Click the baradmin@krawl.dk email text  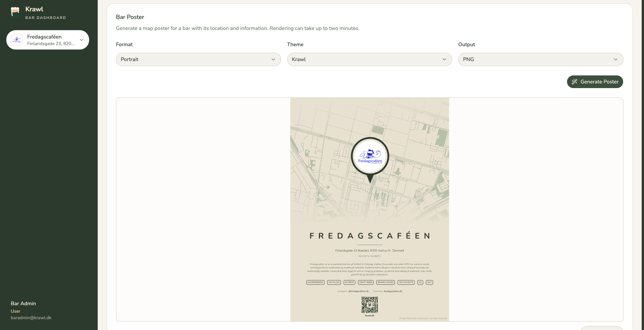tap(31, 318)
